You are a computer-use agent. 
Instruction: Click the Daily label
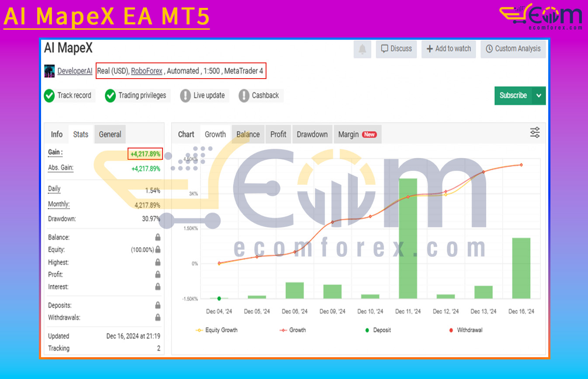(x=55, y=189)
